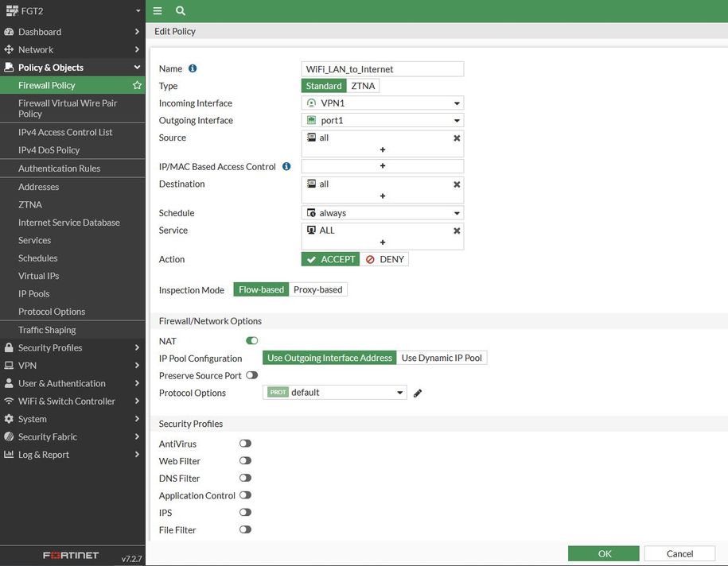The height and width of the screenshot is (566, 728).
Task: Expand the Network menu chevron
Action: pyautogui.click(x=137, y=49)
